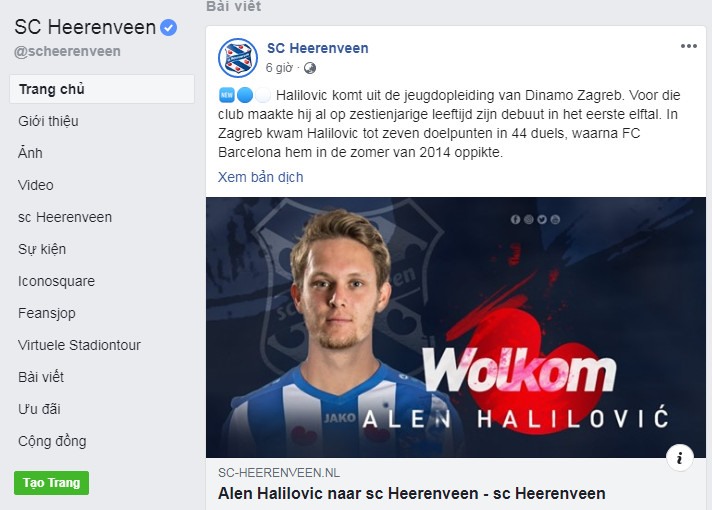Open the SC Heerenveen post author link
Viewport: 712px width, 510px height.
click(317, 48)
